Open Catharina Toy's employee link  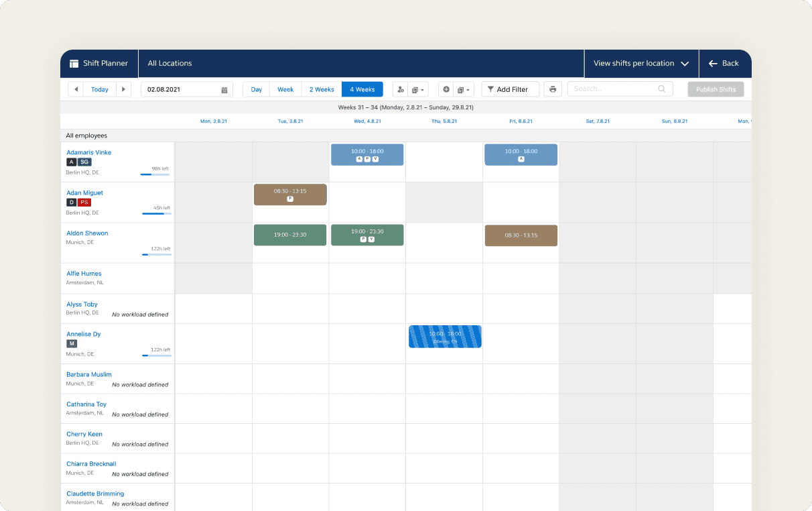[x=86, y=404]
